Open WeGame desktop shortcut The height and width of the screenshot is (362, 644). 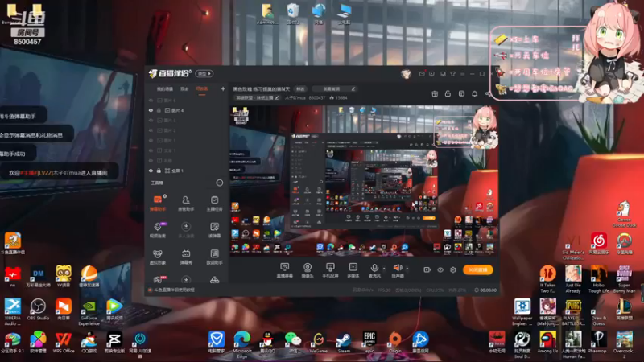click(x=318, y=342)
